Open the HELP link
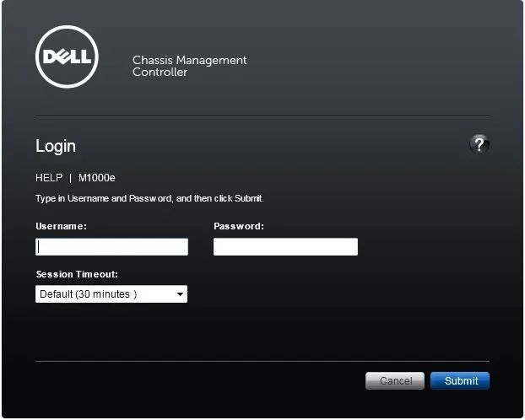 tap(49, 178)
